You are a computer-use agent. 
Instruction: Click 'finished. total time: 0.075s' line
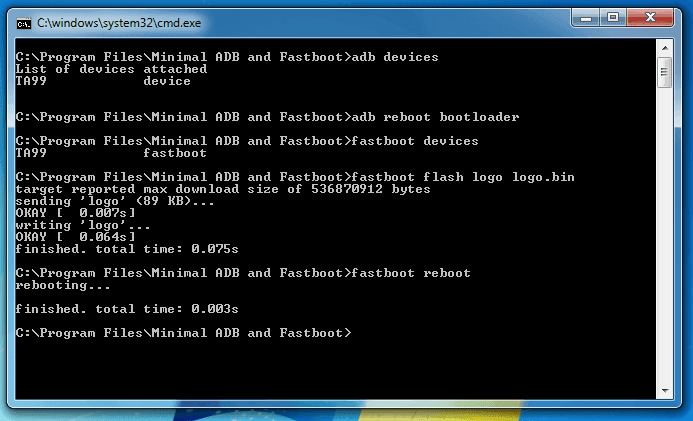(127, 249)
